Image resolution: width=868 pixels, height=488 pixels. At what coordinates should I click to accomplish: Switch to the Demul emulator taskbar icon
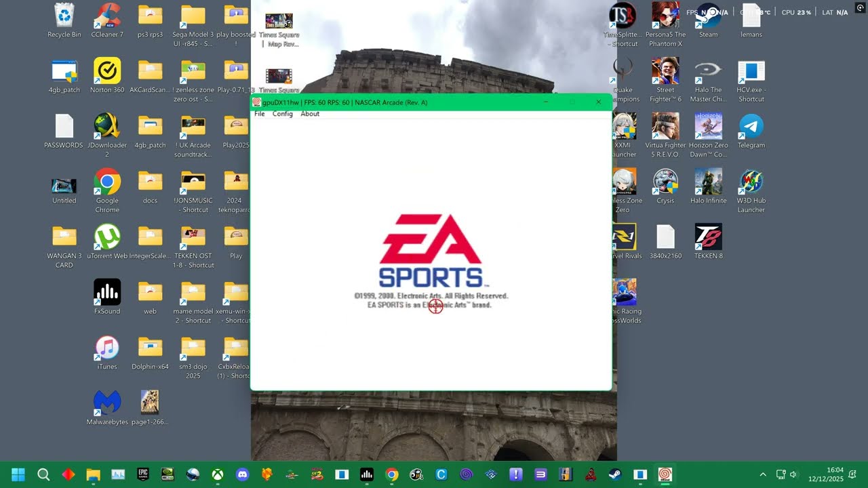pos(665,474)
